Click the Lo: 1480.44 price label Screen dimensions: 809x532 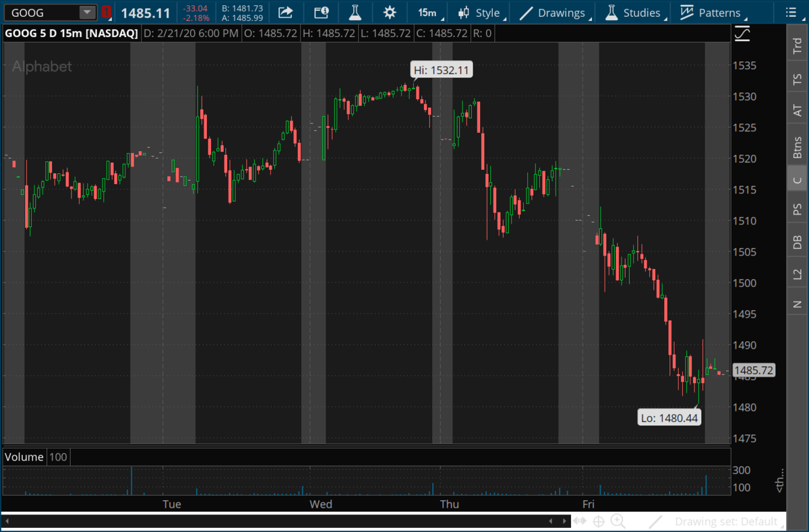(x=669, y=418)
